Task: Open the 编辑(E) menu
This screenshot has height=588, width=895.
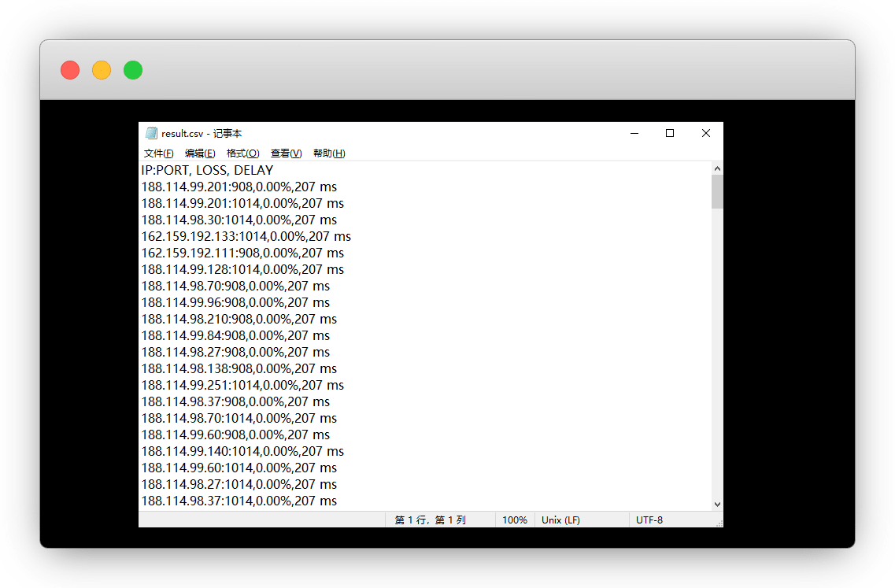Action: [x=200, y=153]
